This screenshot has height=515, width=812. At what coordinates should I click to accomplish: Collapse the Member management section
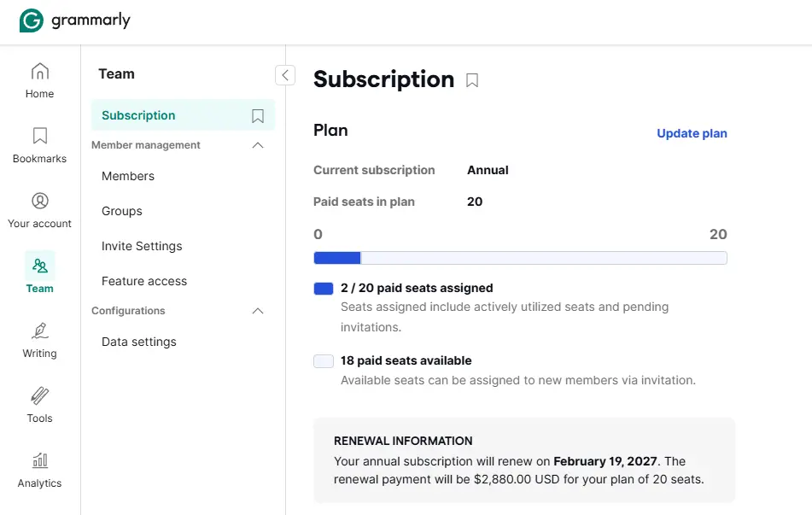click(257, 145)
